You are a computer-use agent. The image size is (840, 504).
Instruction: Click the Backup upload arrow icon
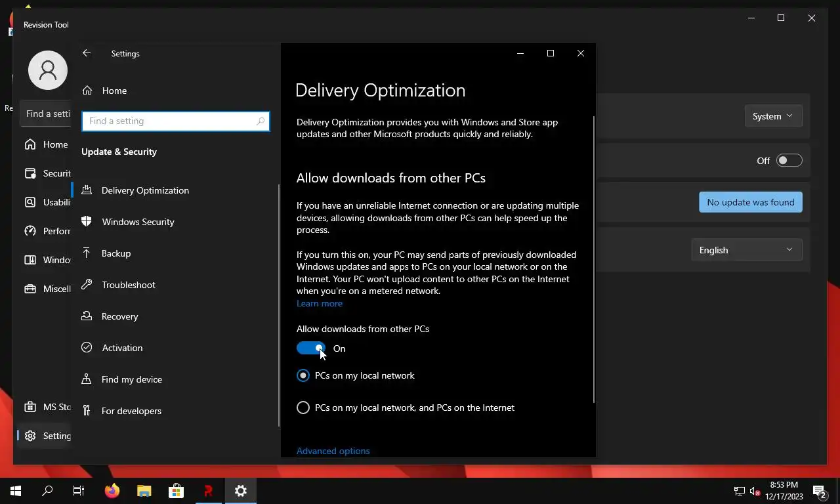(x=87, y=253)
